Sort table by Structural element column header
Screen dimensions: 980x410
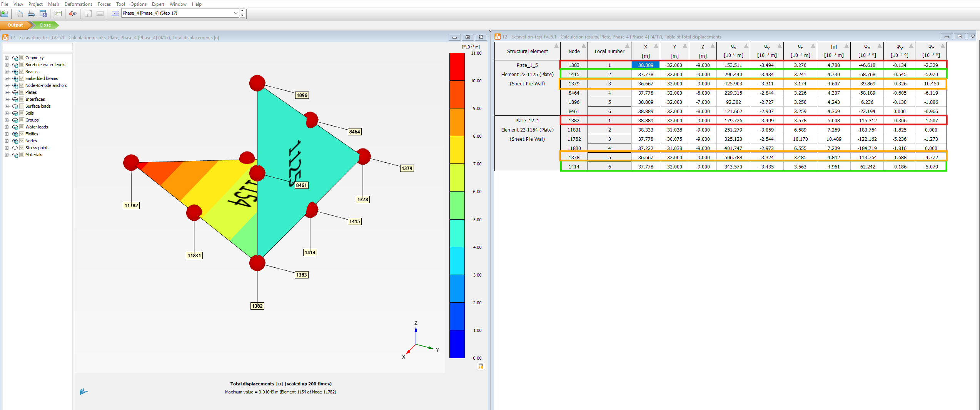pos(527,51)
